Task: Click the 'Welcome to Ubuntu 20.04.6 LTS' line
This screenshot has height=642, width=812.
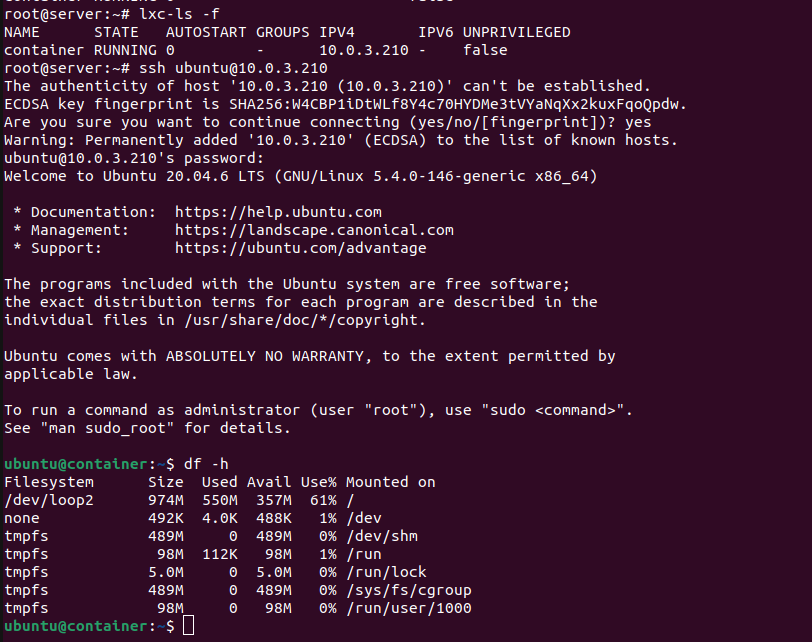Action: [x=134, y=176]
